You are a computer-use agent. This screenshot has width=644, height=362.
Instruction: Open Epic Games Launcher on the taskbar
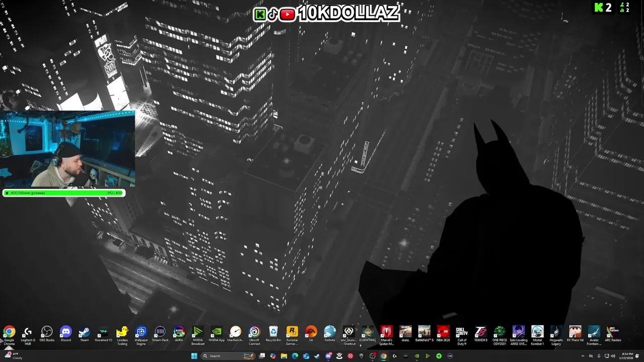[361, 356]
